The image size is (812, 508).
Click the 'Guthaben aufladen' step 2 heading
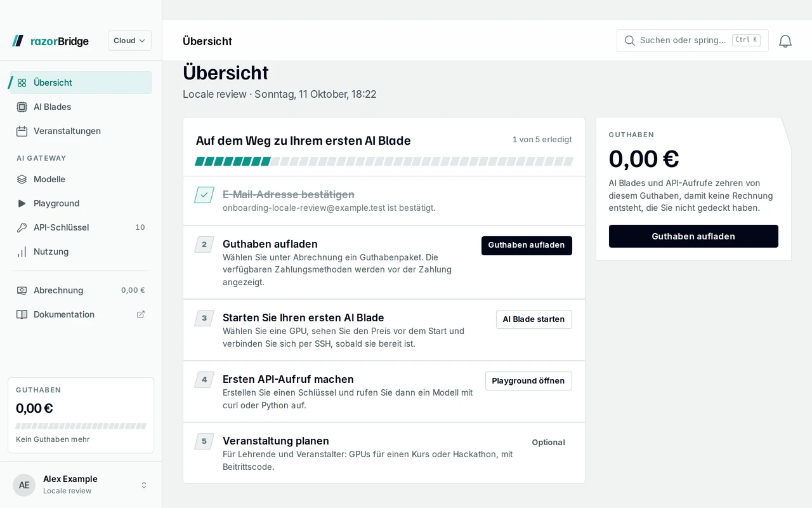[270, 244]
